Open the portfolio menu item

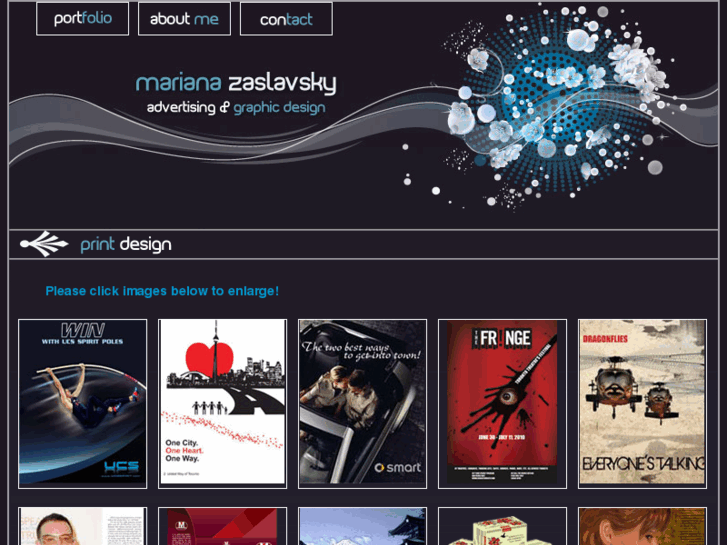(x=83, y=19)
